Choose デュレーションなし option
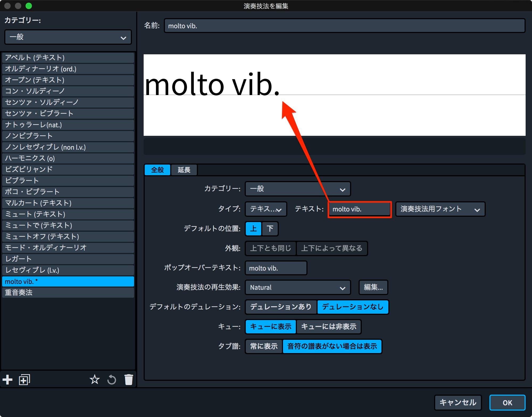 353,307
